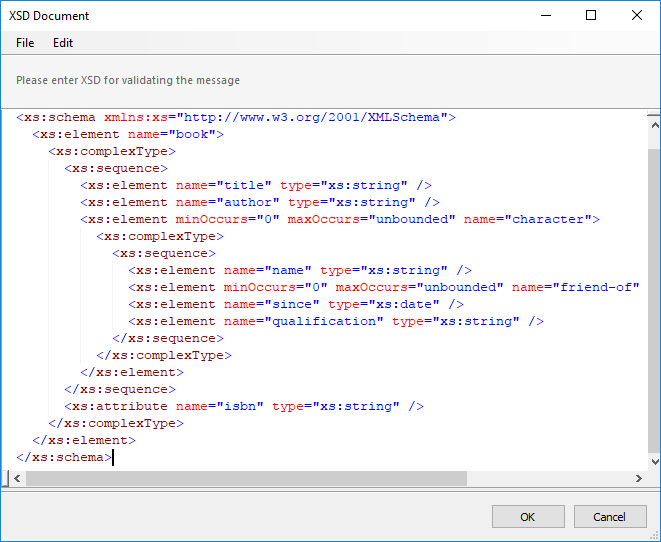This screenshot has width=661, height=542.
Task: Click the name="friend-of" element line
Action: tap(384, 287)
